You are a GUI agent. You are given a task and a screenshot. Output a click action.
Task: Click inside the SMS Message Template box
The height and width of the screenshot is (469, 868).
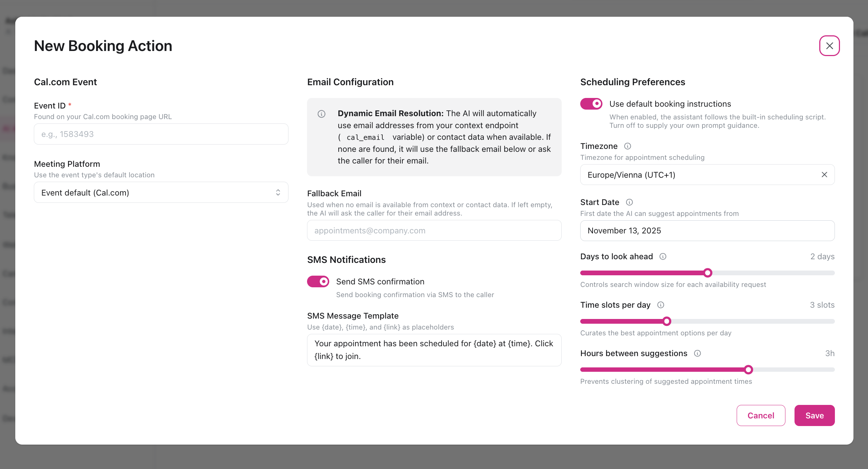[x=434, y=350]
